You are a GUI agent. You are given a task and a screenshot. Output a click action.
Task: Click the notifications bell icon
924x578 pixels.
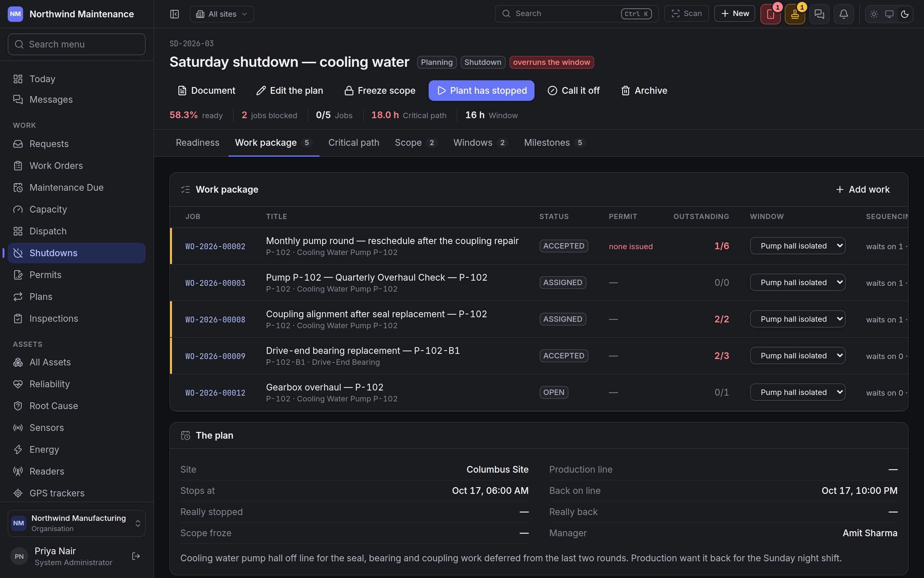pos(844,14)
